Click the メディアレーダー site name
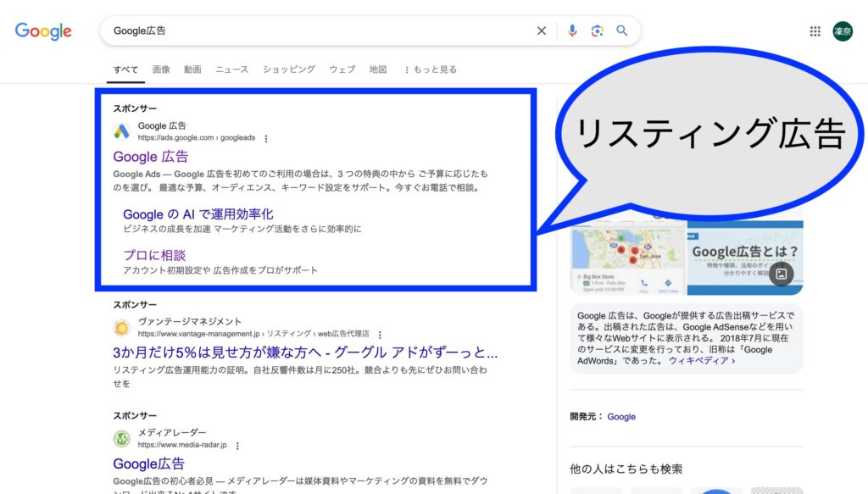 pos(171,433)
